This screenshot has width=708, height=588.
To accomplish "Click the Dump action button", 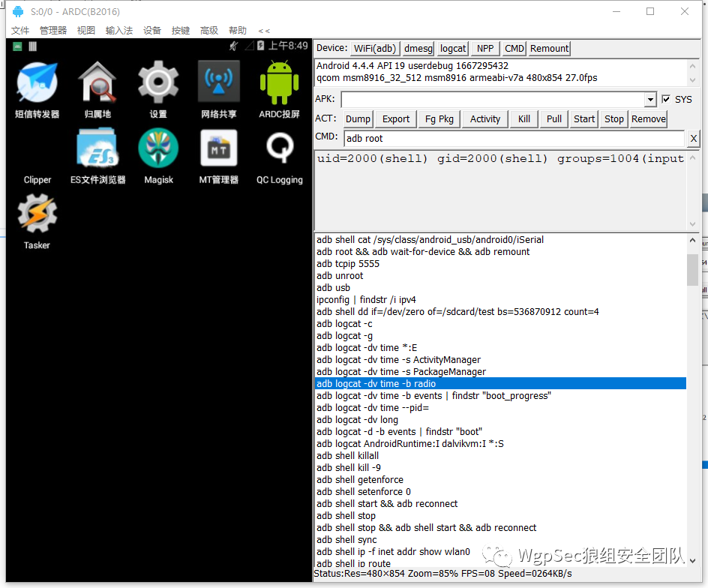I will point(358,118).
